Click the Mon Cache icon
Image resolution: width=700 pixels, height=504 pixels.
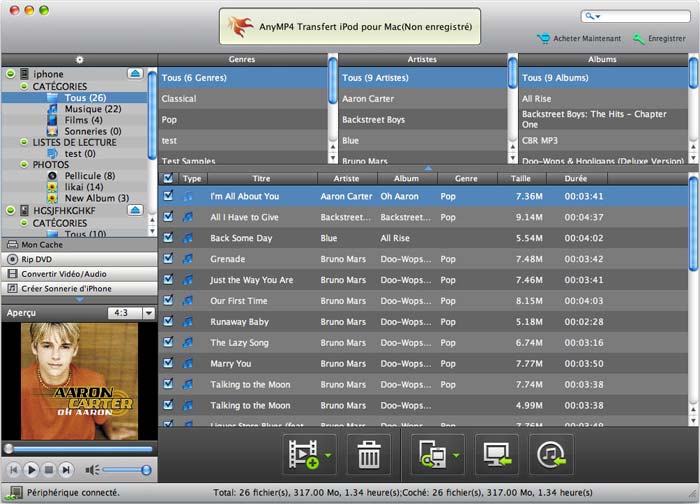click(12, 245)
